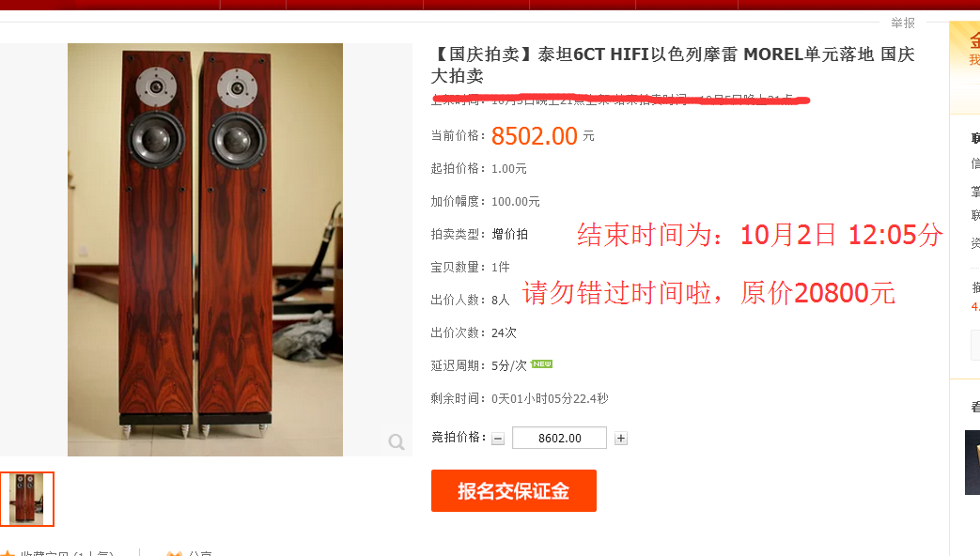Click the 收藏宝贝 star icon
This screenshot has height=556, width=980.
[x=7, y=553]
